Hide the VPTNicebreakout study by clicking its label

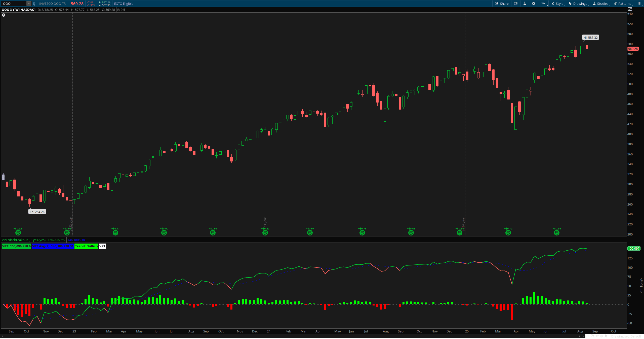[24, 240]
